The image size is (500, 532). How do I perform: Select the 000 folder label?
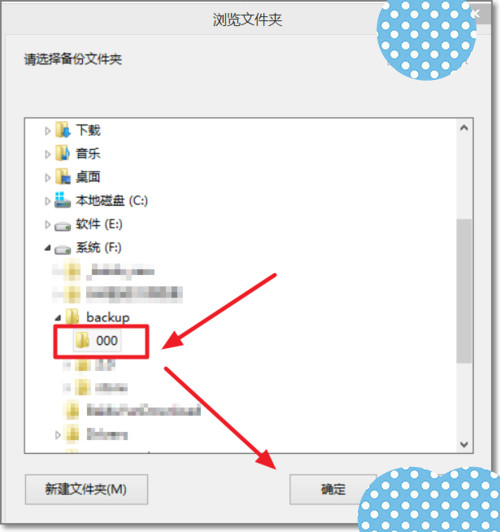[107, 340]
